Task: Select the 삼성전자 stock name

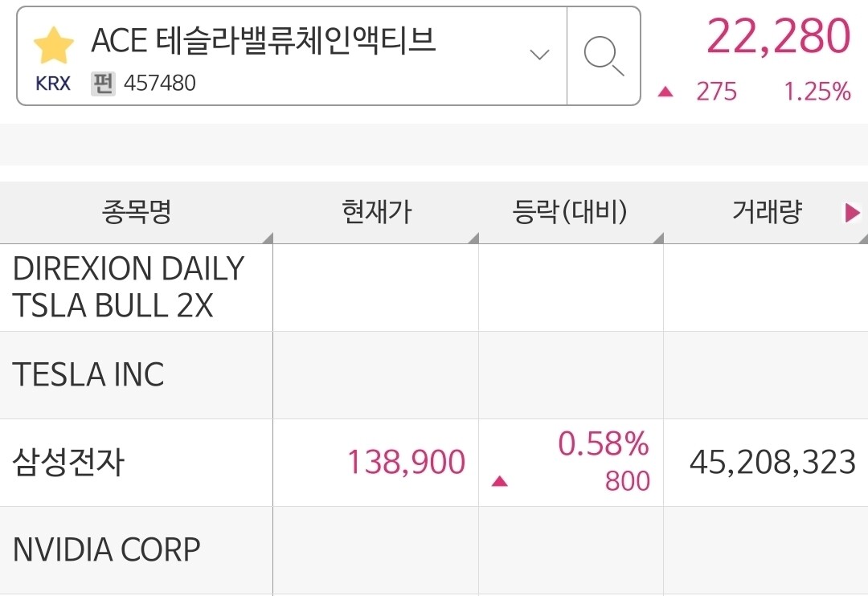Action: click(x=68, y=463)
